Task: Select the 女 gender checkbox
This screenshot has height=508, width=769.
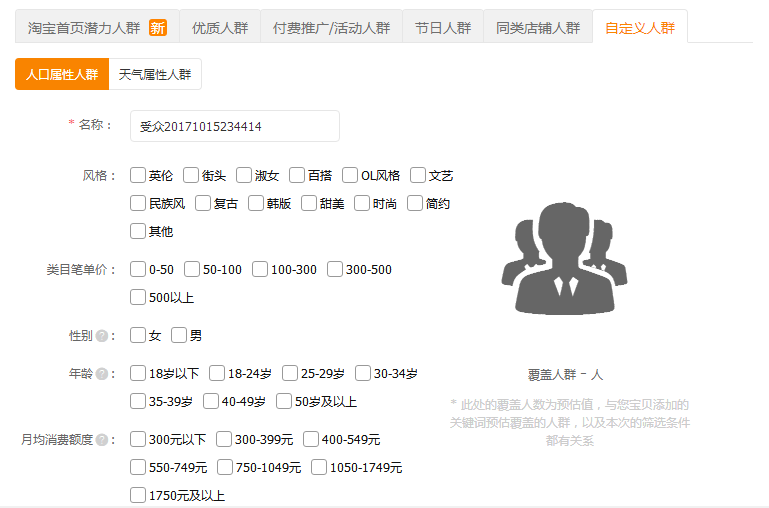Action: 139,336
